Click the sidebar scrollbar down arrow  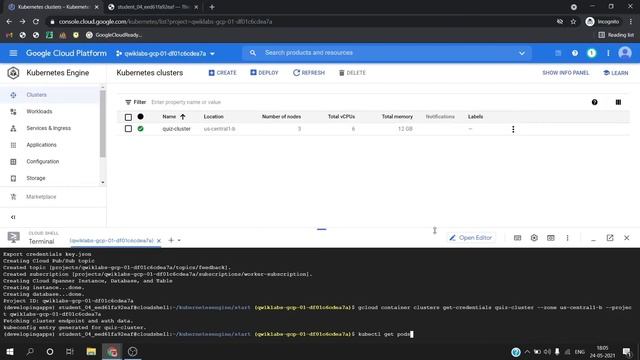click(102, 182)
